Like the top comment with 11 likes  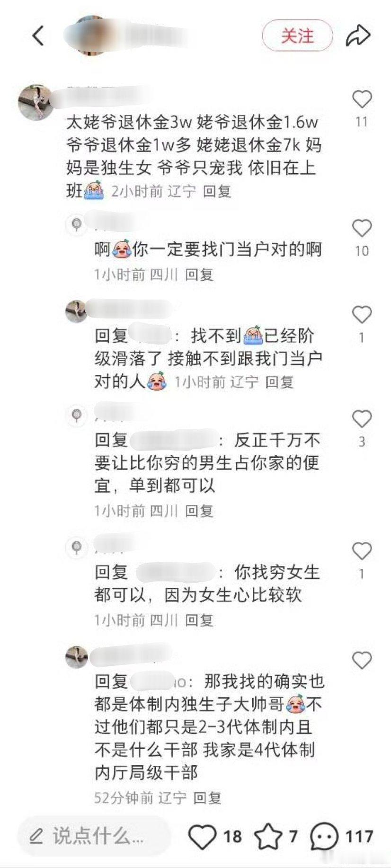click(x=362, y=99)
